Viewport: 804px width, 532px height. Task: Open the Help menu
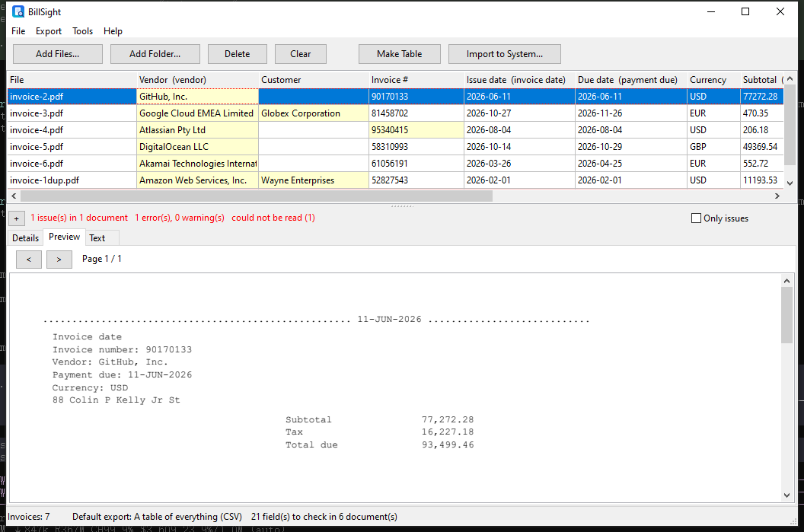click(113, 30)
